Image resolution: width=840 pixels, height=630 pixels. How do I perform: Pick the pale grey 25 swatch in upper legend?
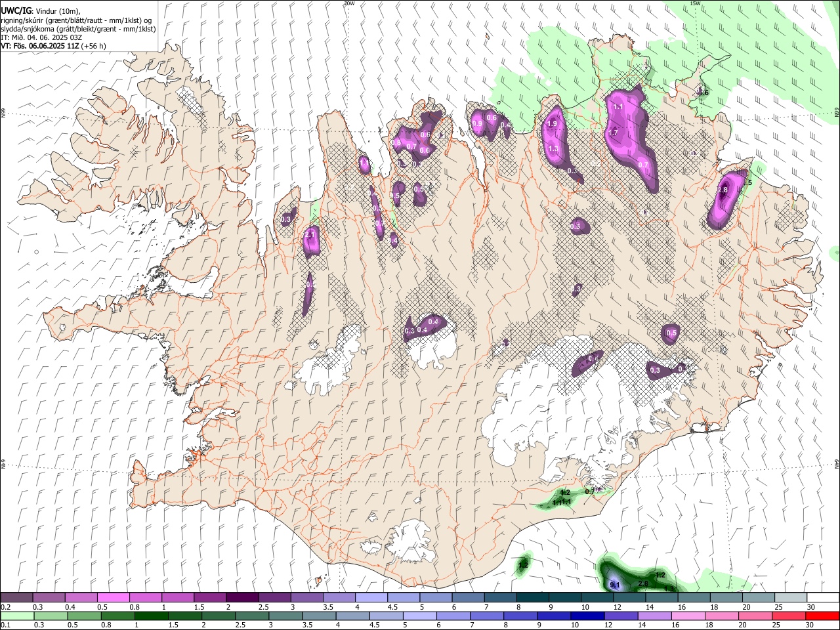(x=790, y=598)
